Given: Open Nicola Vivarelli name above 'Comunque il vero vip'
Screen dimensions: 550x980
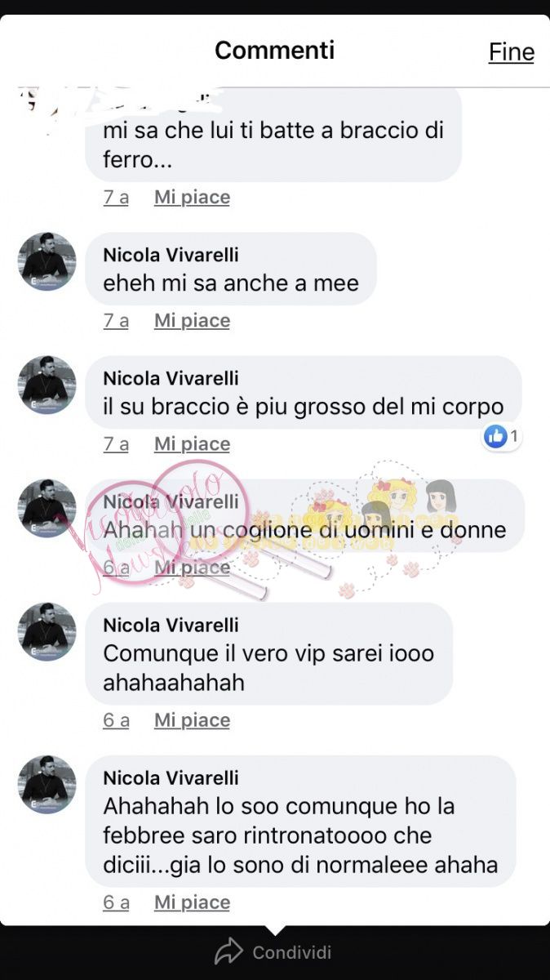Looking at the screenshot, I should point(171,625).
